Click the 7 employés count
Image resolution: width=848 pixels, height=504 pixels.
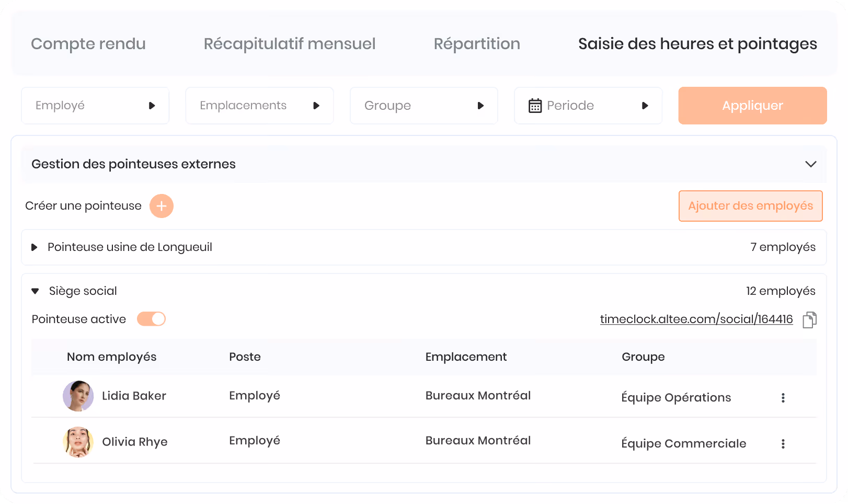(783, 247)
